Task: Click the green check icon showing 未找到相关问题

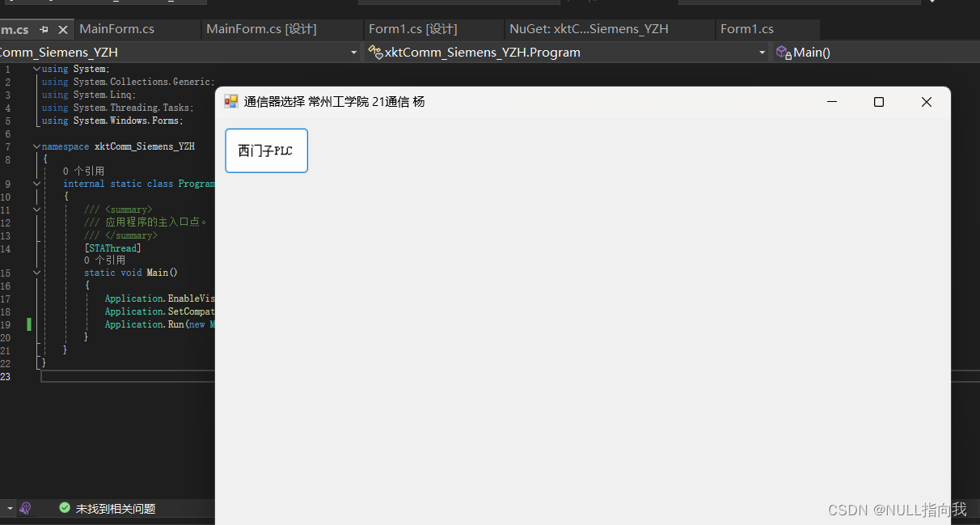Action: pyautogui.click(x=65, y=508)
